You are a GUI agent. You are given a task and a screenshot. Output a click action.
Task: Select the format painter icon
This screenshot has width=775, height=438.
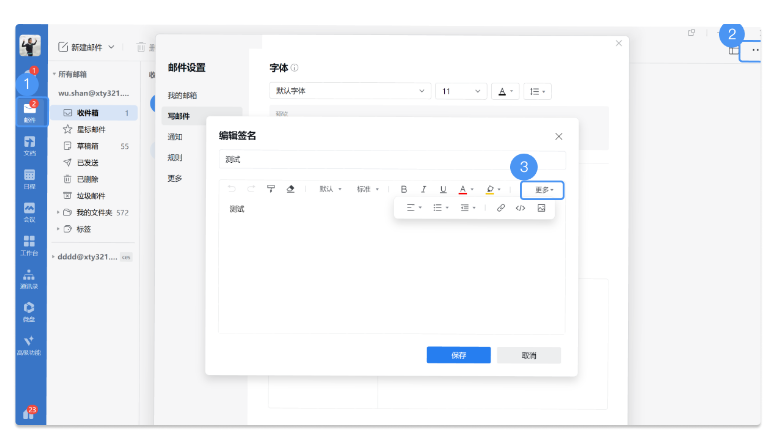(271, 189)
